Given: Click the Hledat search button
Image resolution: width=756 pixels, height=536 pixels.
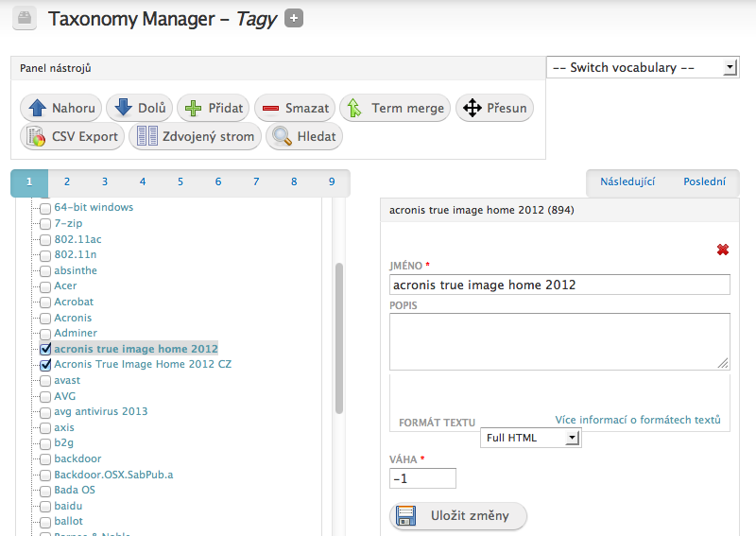Looking at the screenshot, I should 304,136.
